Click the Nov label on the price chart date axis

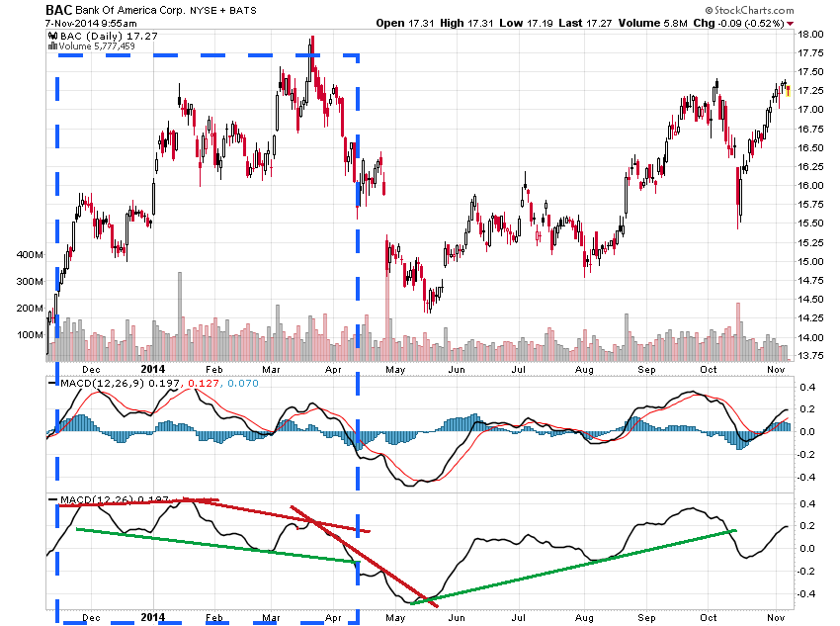point(776,369)
